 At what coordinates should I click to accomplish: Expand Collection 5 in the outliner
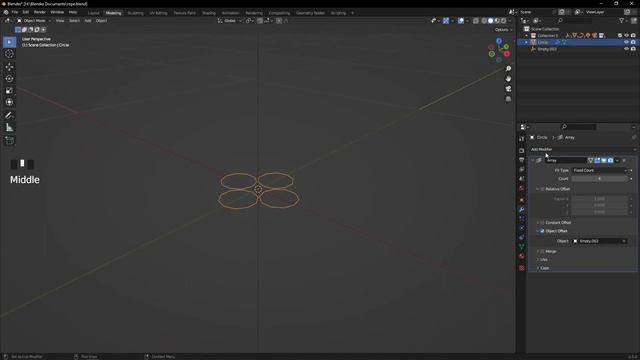(527, 36)
